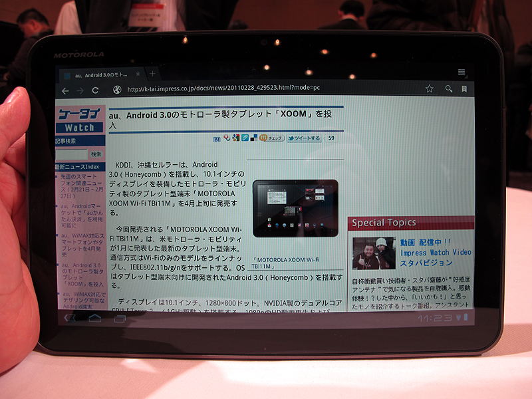Share via Hatena B! bookmark icon
This screenshot has width=532, height=399.
click(x=217, y=139)
